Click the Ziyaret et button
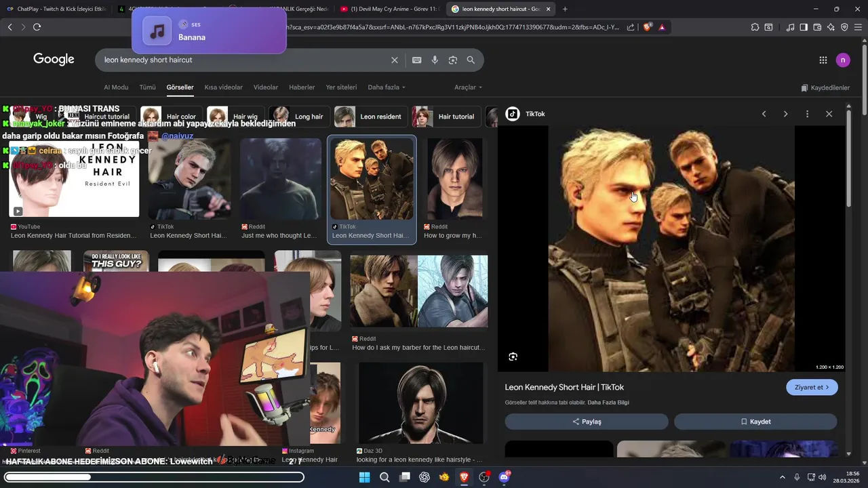This screenshot has height=488, width=868. [812, 387]
